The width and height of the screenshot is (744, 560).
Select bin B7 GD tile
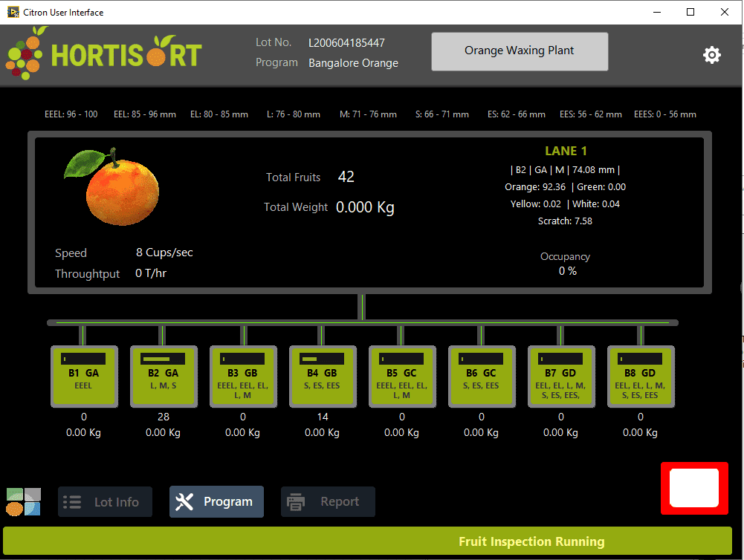(561, 376)
